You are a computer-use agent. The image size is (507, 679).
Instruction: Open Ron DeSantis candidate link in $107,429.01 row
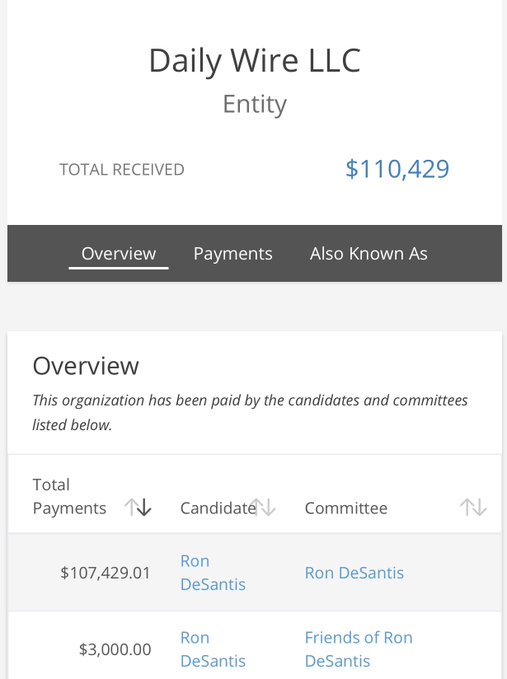[213, 572]
